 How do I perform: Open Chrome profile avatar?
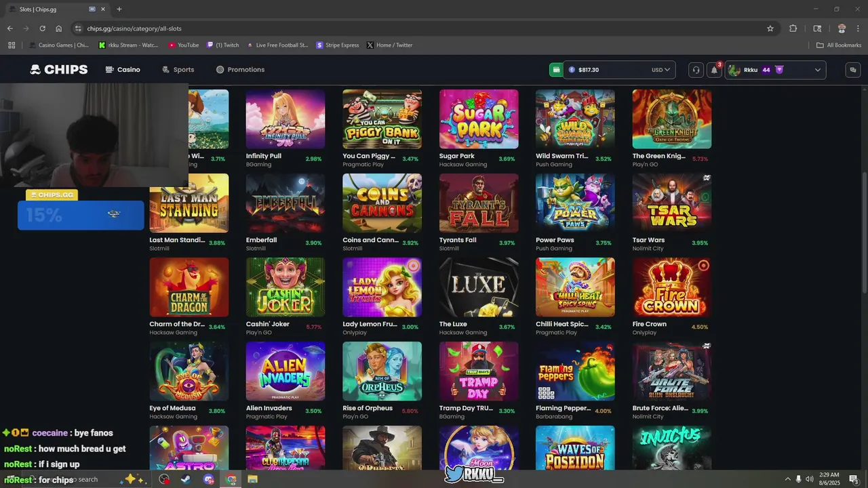(842, 28)
